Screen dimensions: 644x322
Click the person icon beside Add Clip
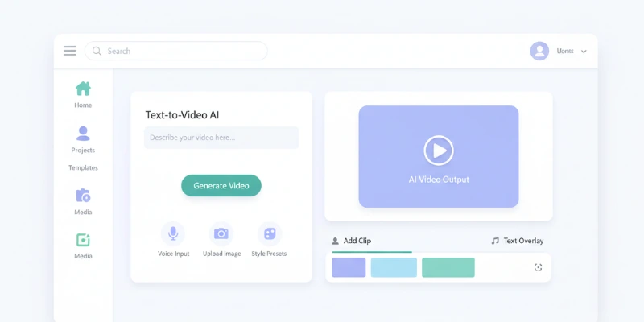coord(335,241)
